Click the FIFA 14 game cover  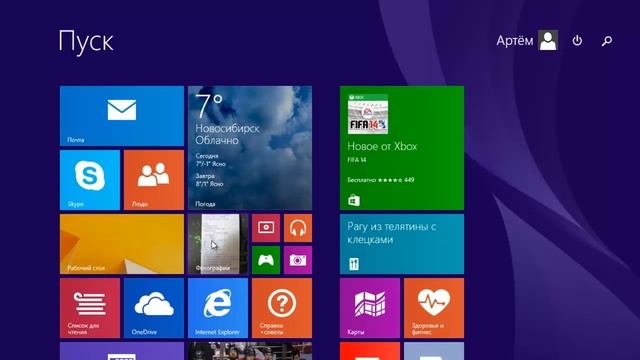point(368,114)
